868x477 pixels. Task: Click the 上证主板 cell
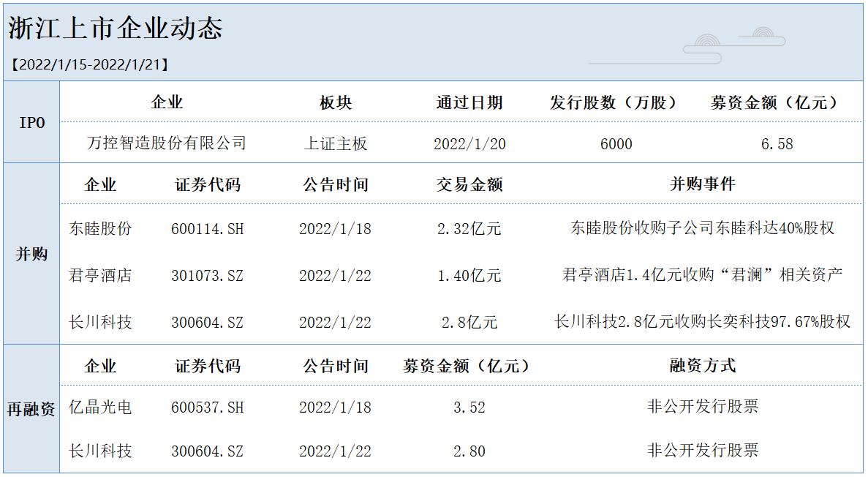(336, 143)
